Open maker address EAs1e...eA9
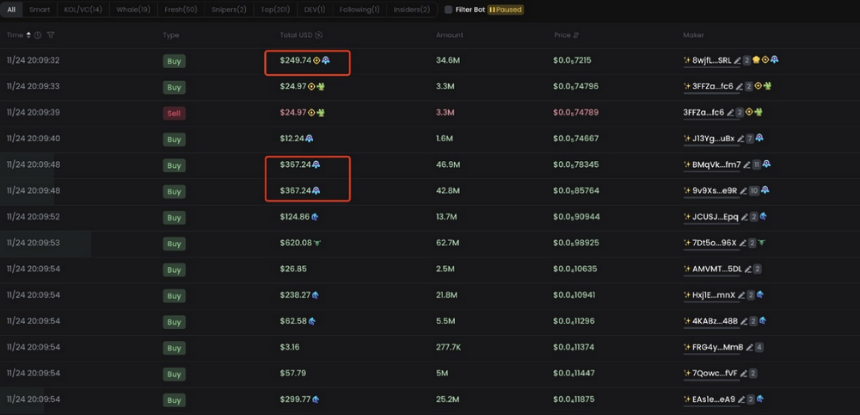Viewport: 860px width, 415px height. tap(715, 399)
